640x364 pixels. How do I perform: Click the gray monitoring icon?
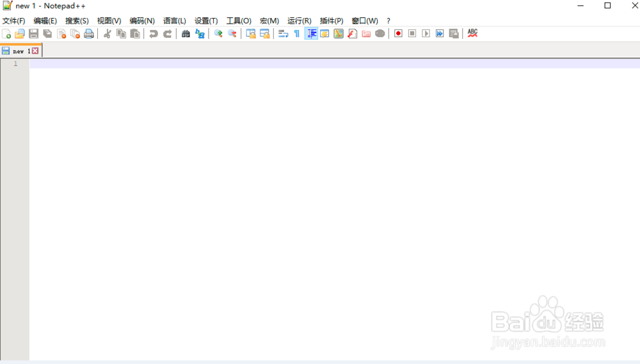point(380,34)
